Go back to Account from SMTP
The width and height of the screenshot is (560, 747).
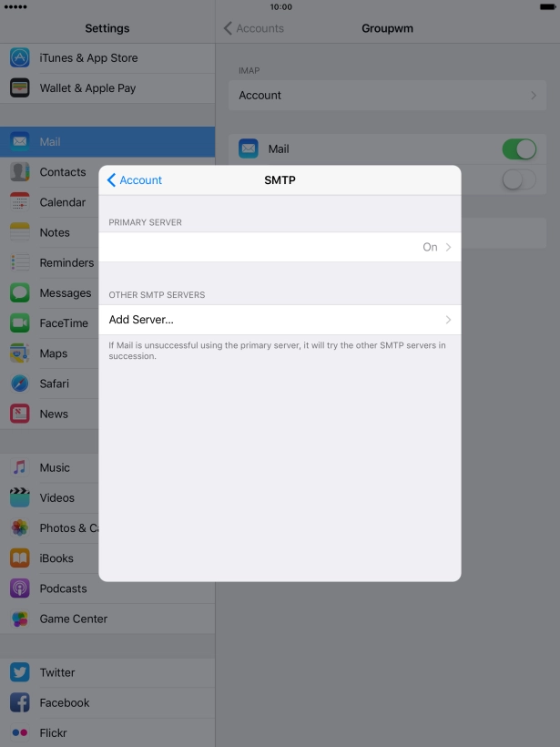pyautogui.click(x=134, y=180)
